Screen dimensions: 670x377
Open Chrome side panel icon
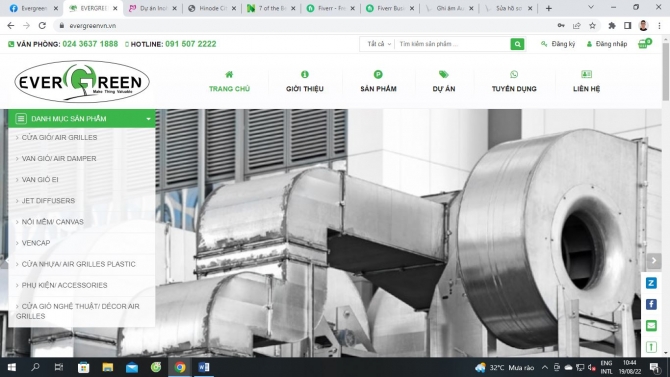click(627, 26)
